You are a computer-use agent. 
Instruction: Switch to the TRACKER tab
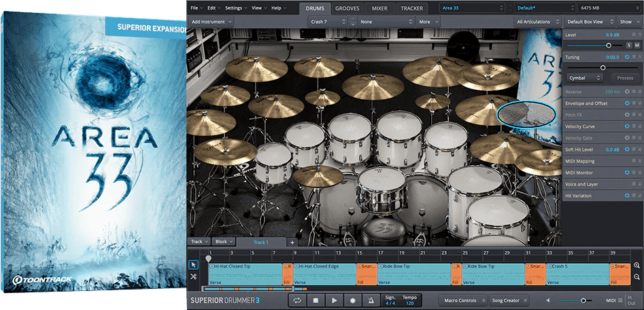(412, 8)
